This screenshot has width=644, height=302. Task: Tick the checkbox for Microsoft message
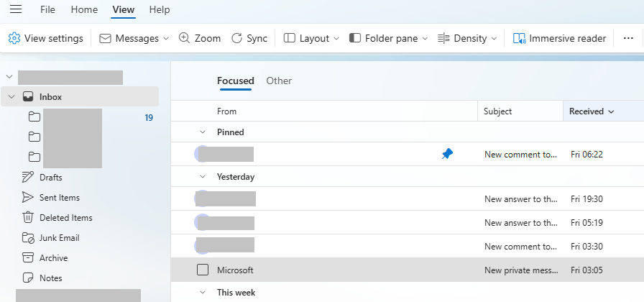[203, 270]
